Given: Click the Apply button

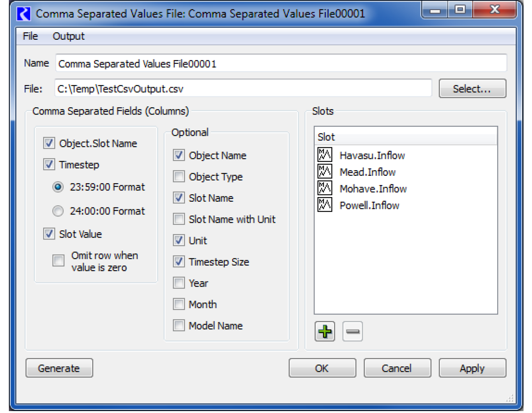Looking at the screenshot, I should tap(472, 368).
